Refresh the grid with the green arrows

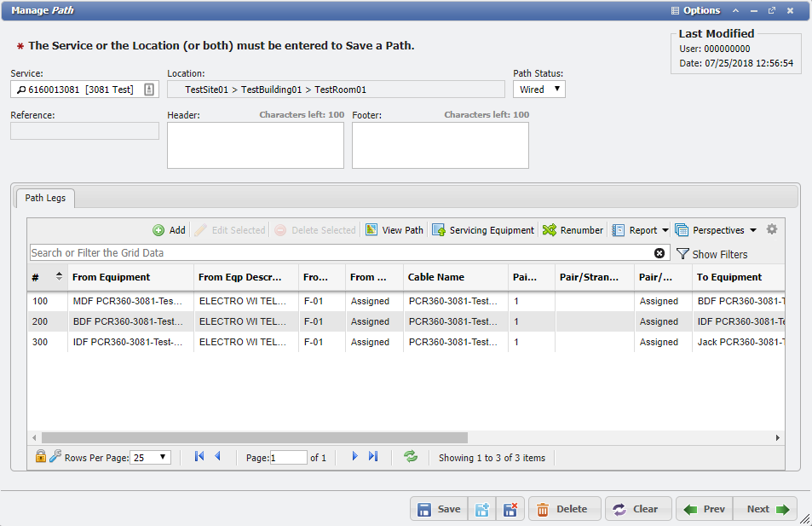(x=411, y=457)
